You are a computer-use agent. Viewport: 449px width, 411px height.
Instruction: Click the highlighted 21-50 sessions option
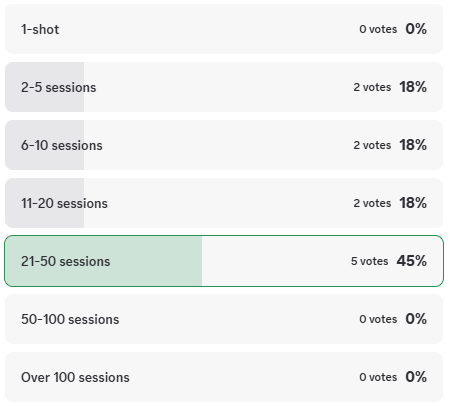(x=224, y=261)
